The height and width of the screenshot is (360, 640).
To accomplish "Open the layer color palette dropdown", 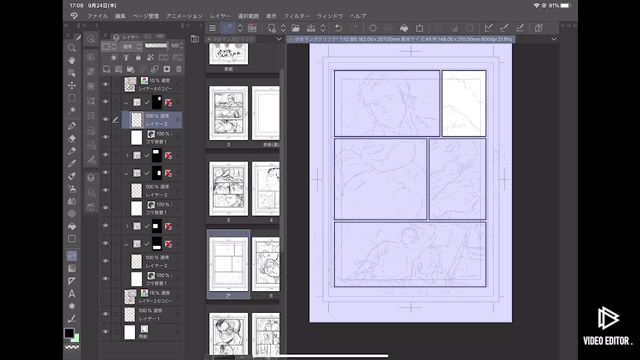I will point(109,46).
